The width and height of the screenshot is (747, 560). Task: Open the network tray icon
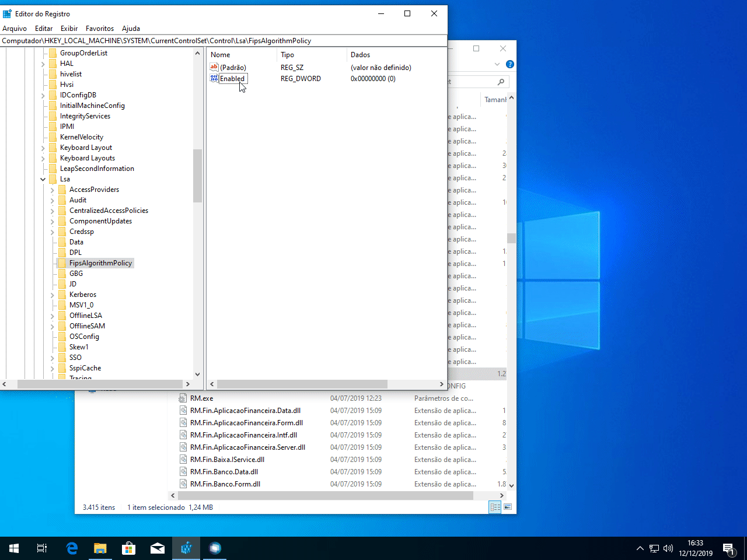654,548
